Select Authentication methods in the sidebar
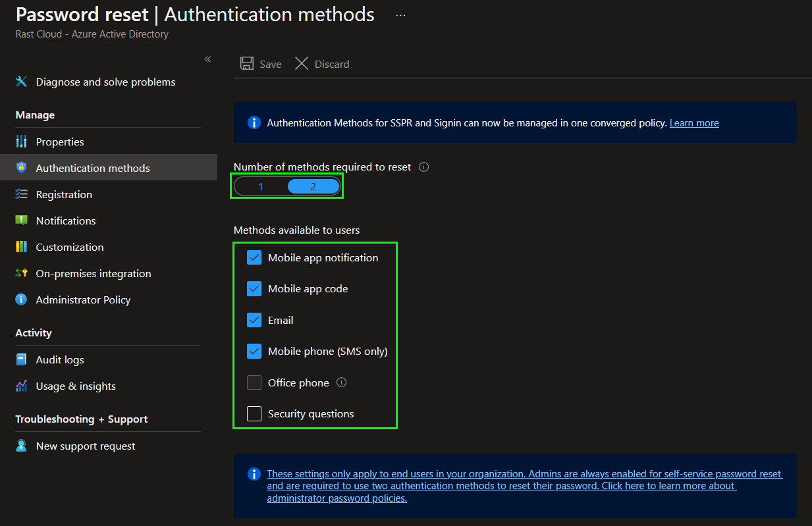The width and height of the screenshot is (812, 526). 108,168
